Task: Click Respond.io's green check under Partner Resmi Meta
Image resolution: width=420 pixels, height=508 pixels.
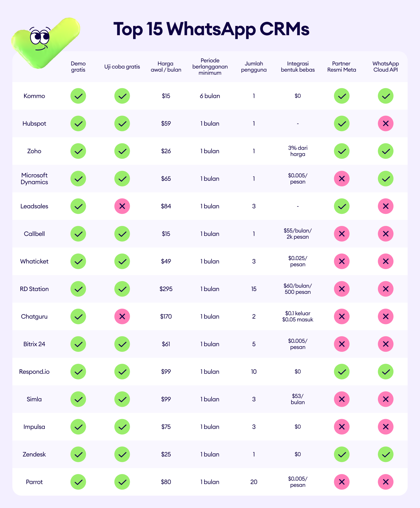Action: coord(342,372)
